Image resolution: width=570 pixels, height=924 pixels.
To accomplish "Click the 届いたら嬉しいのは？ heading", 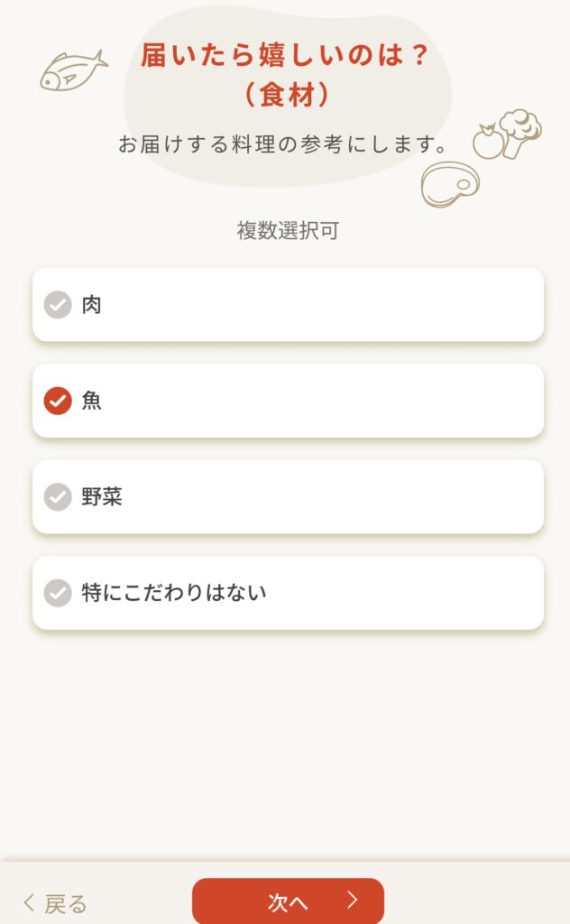I will [284, 56].
